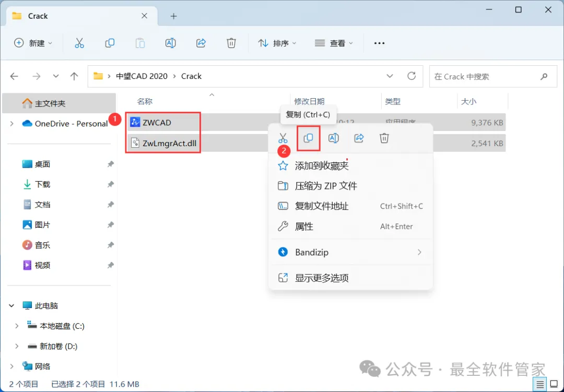Click the search magnifier icon
Image resolution: width=564 pixels, height=392 pixels.
tap(544, 76)
